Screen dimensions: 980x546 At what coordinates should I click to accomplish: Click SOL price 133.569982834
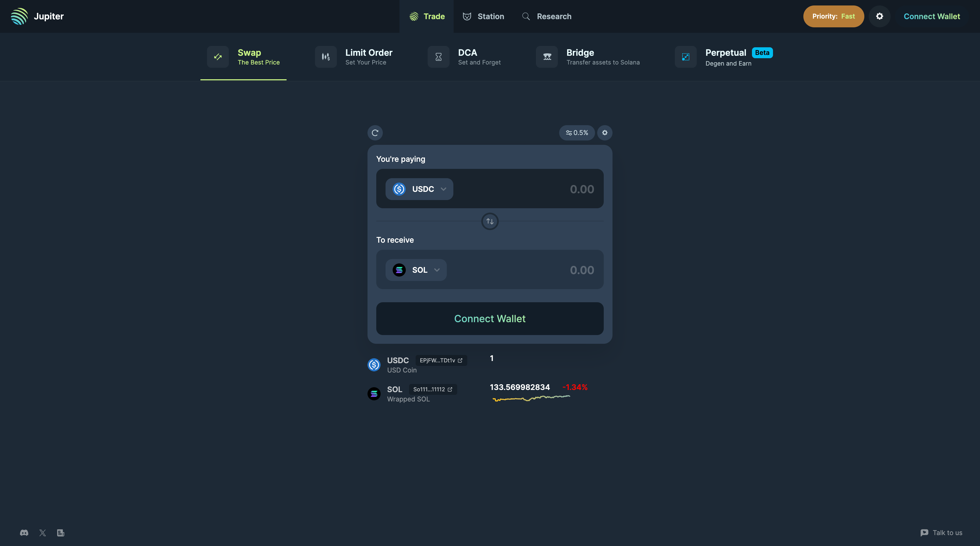[x=520, y=387]
